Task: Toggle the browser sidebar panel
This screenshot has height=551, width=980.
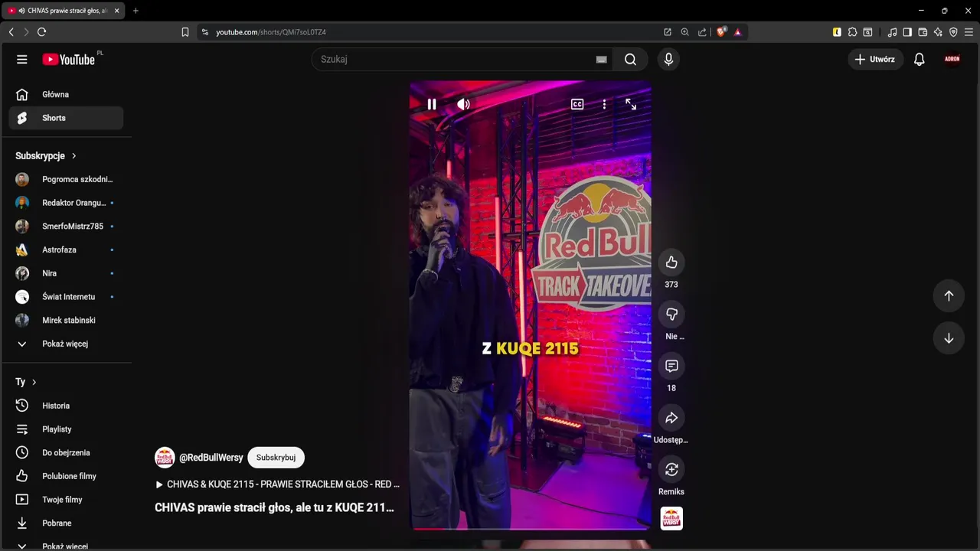Action: (907, 32)
